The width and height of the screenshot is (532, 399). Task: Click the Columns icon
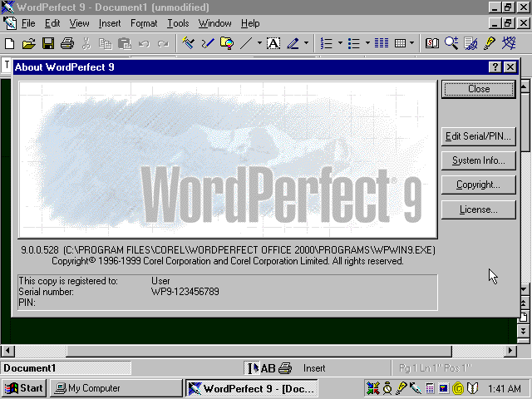tap(382, 43)
